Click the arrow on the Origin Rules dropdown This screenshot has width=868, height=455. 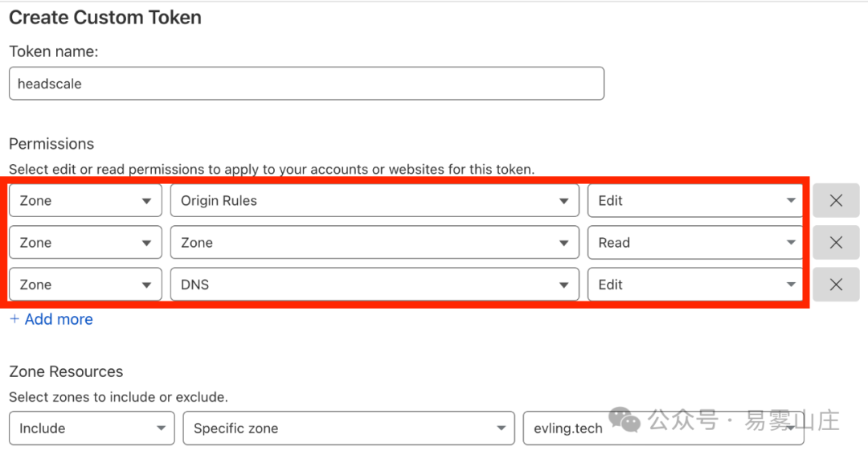[563, 201]
